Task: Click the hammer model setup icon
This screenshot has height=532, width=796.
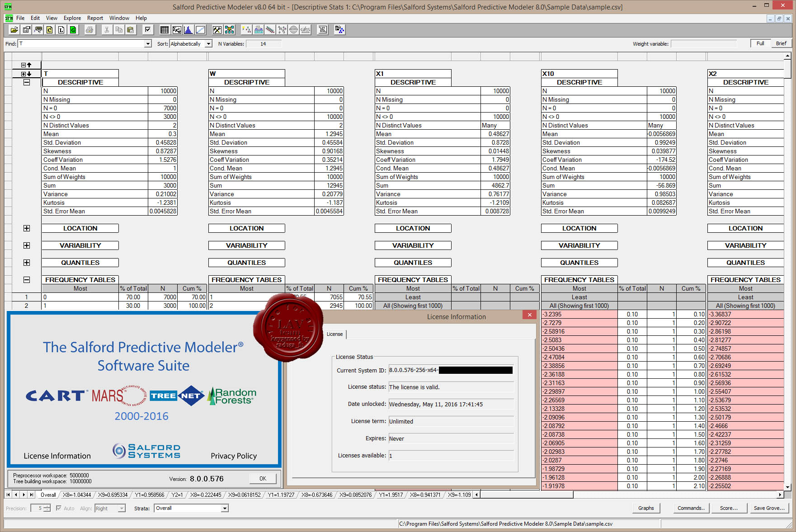Action: tap(217, 30)
